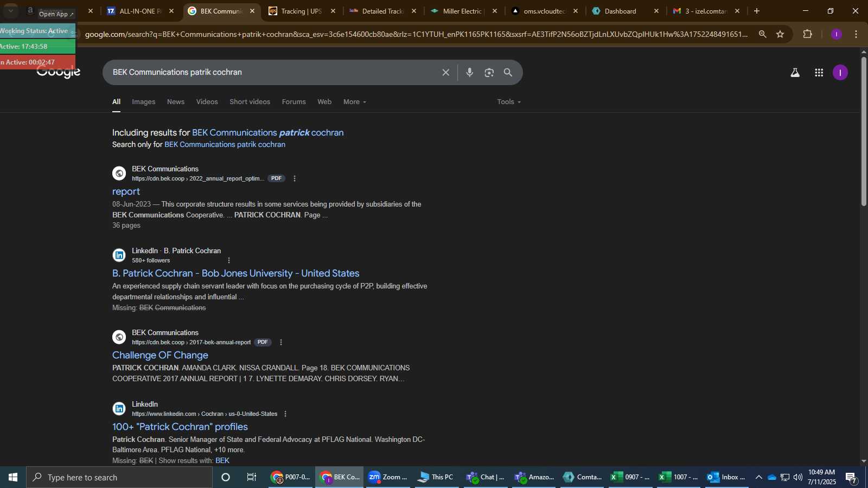Open more options for Challenge OF Change result

click(x=281, y=342)
